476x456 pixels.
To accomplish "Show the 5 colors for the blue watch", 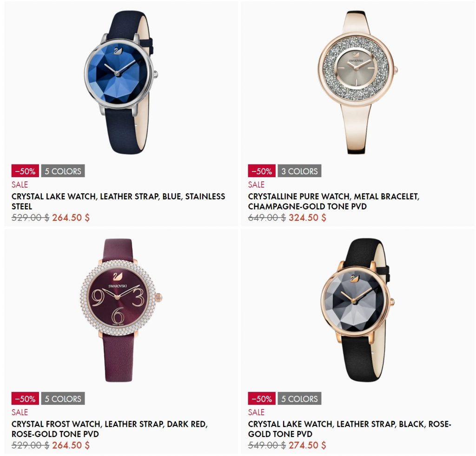I will click(63, 171).
